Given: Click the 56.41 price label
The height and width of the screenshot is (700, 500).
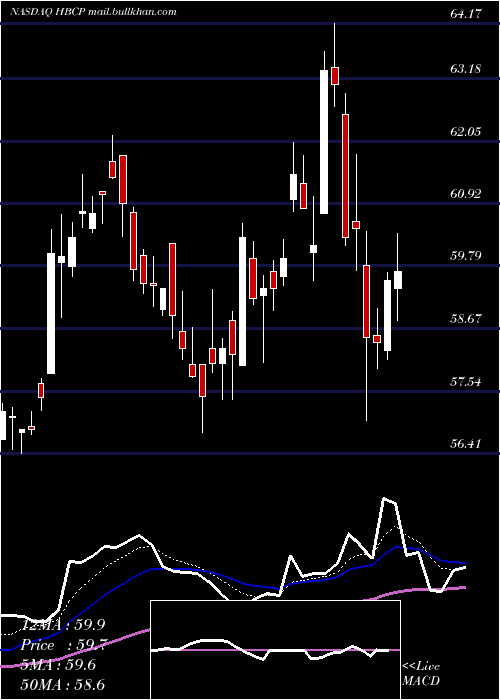Looking at the screenshot, I should pos(466,444).
